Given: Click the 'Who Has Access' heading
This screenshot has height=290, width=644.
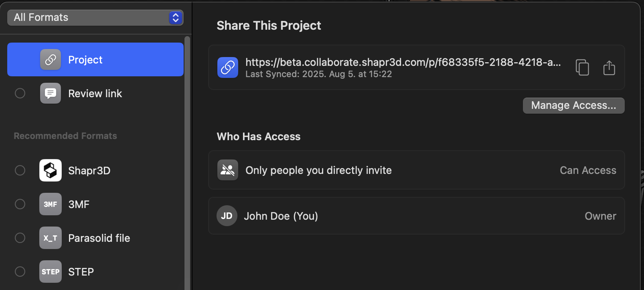Looking at the screenshot, I should point(259,137).
